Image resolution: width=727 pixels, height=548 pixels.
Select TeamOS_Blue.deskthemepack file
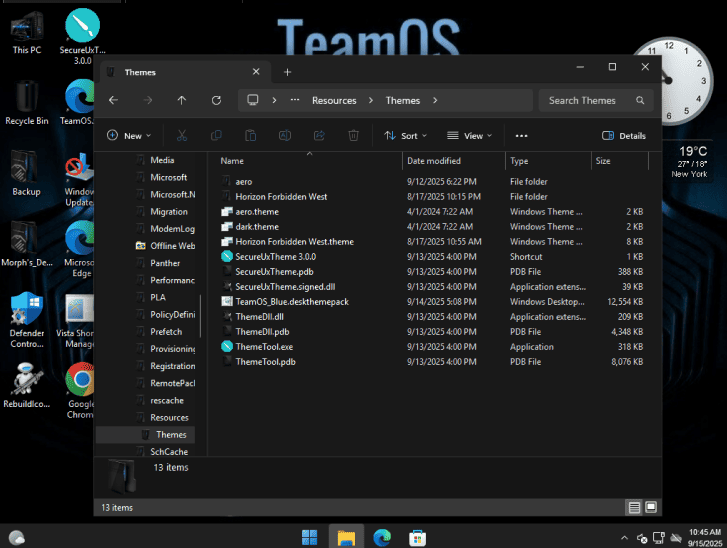pyautogui.click(x=292, y=302)
